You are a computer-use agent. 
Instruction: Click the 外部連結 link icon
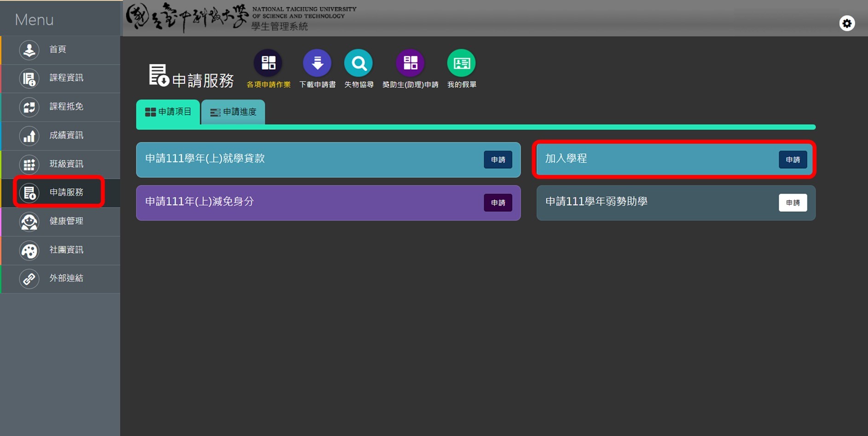[x=29, y=279]
